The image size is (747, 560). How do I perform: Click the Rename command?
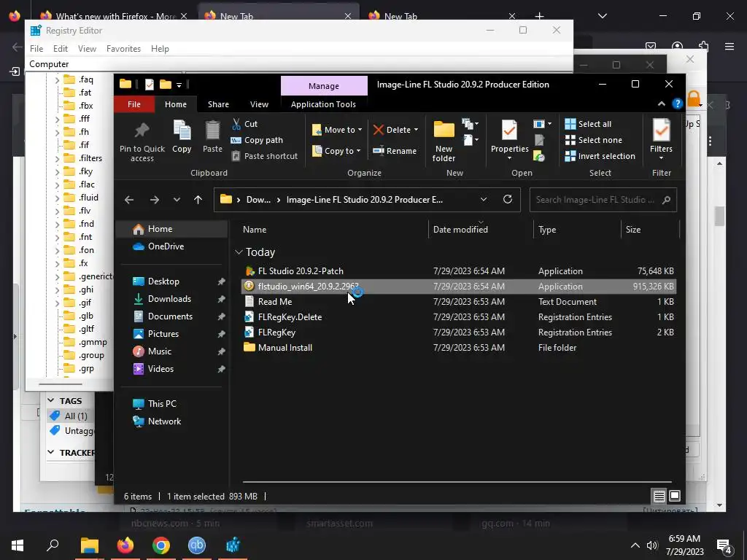point(395,151)
